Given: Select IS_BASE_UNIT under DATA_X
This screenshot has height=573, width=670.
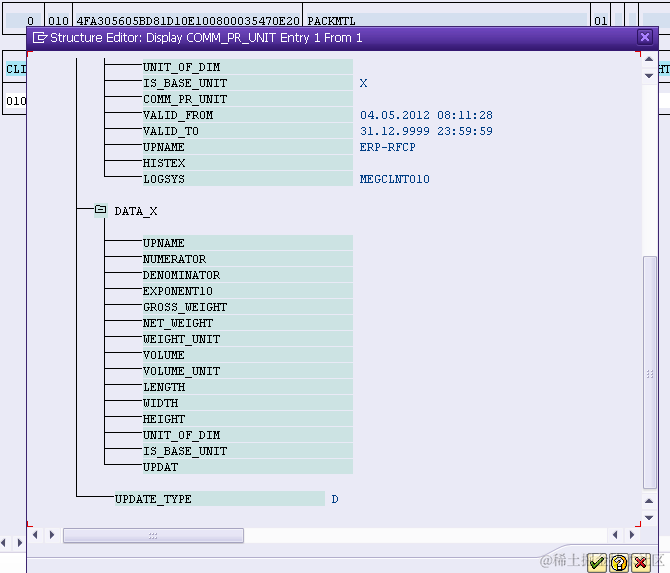Looking at the screenshot, I should tap(248, 451).
